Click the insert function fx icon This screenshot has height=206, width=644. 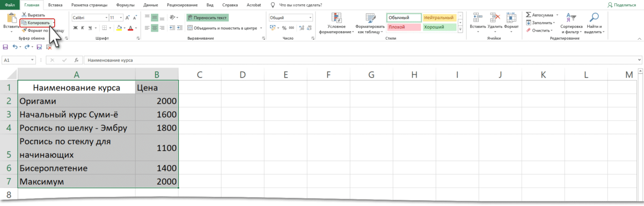[x=76, y=61]
